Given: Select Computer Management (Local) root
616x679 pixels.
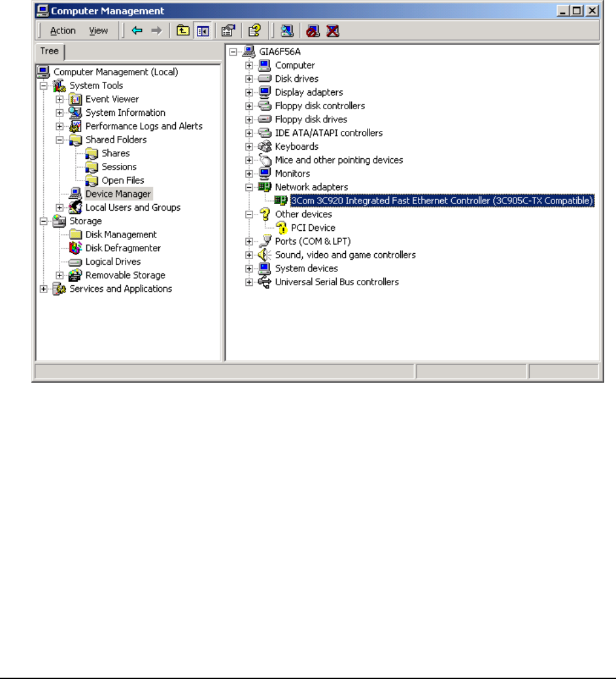Looking at the screenshot, I should pos(116,72).
